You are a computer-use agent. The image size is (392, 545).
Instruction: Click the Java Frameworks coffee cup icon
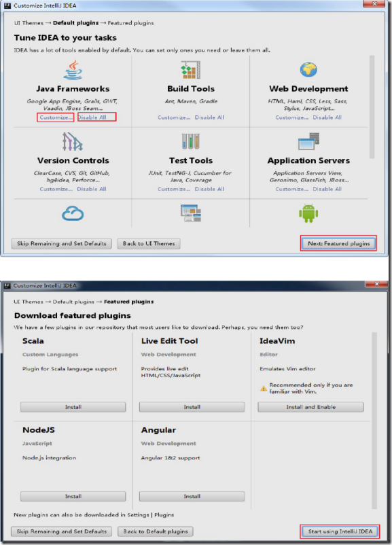73,69
